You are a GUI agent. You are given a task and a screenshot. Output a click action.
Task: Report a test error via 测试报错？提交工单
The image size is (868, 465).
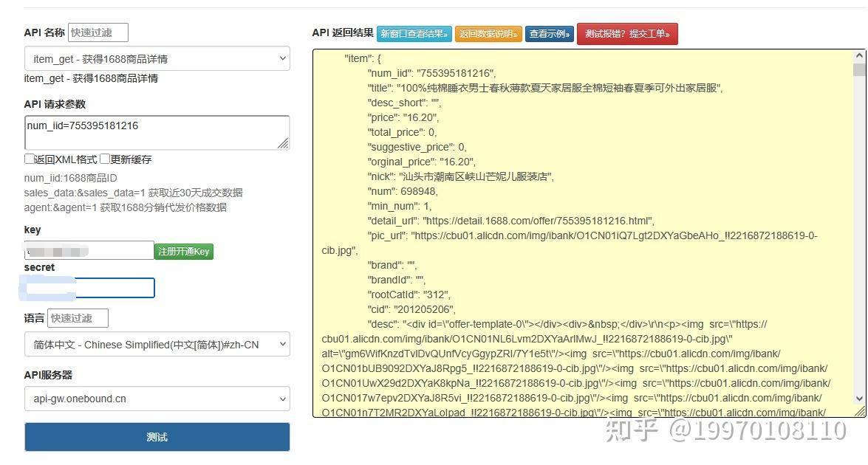[627, 34]
